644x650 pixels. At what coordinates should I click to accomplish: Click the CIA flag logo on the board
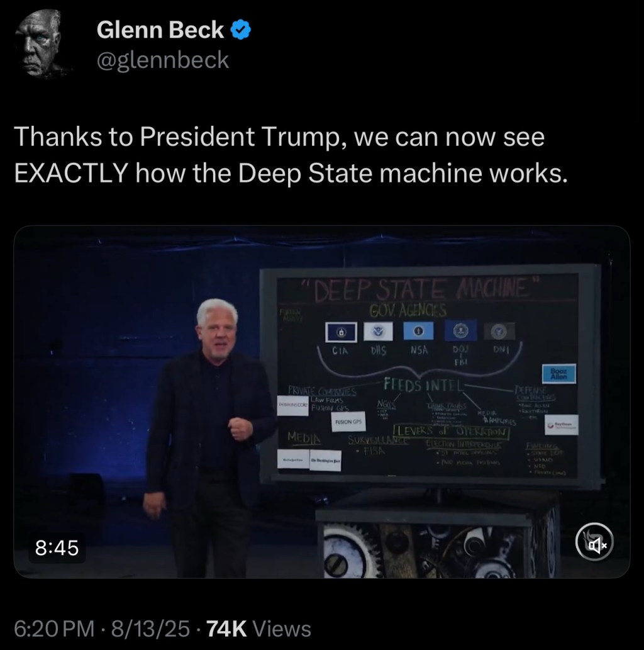[x=341, y=332]
